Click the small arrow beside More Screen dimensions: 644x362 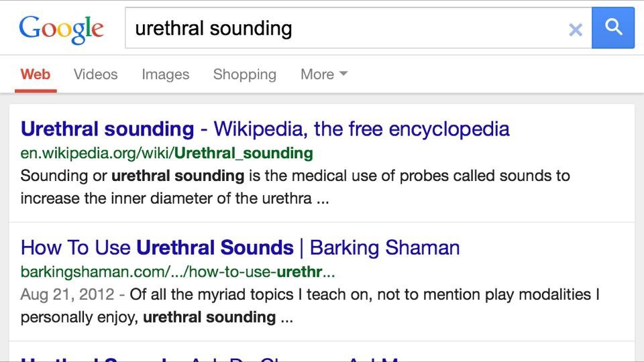pyautogui.click(x=343, y=74)
